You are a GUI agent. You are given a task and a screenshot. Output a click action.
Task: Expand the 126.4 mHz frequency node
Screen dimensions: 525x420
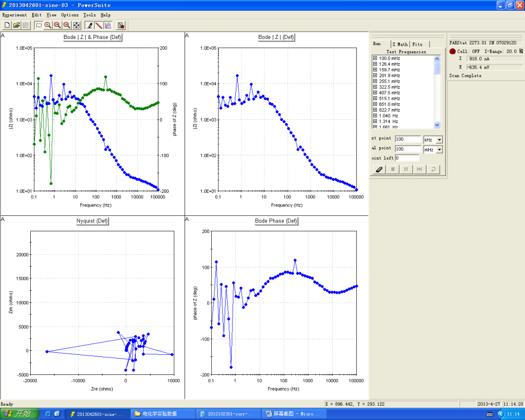[x=375, y=64]
